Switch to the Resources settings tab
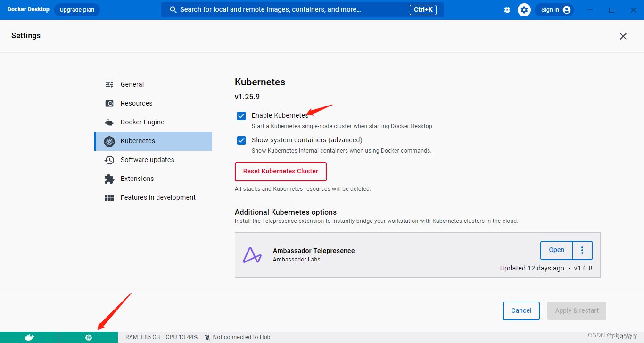Image resolution: width=644 pixels, height=343 pixels. point(153,103)
